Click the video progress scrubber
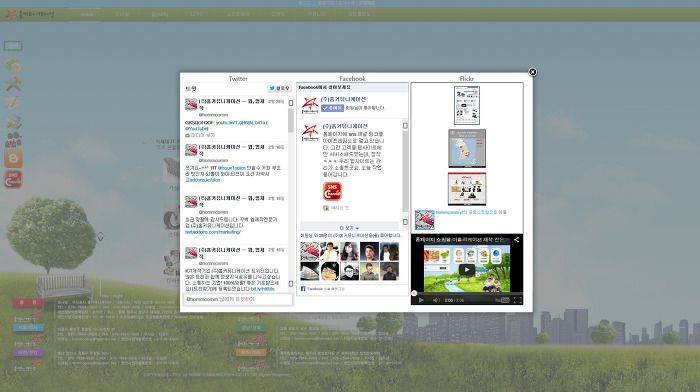700x392 pixels. point(414,293)
